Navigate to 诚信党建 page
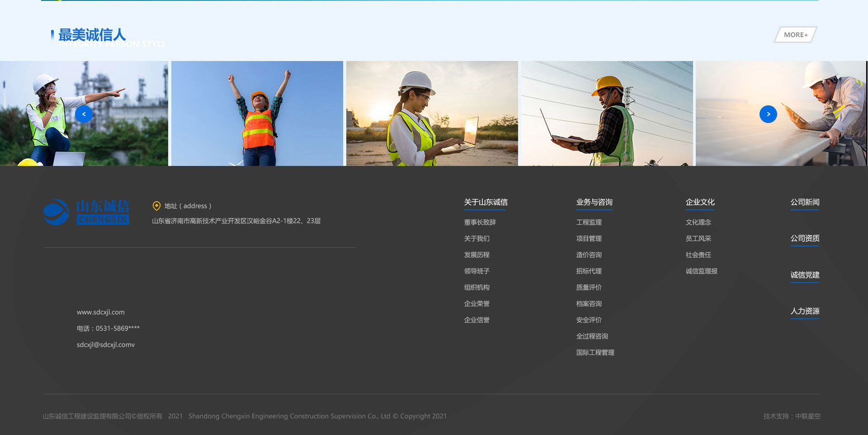Screen dimensions: 868x435 (805, 275)
